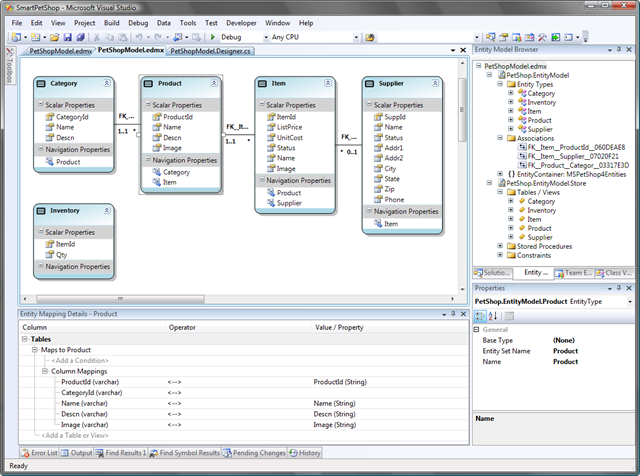Switch to the Team Explorer panel tab
Image resolution: width=640 pixels, height=476 pixels.
[573, 273]
